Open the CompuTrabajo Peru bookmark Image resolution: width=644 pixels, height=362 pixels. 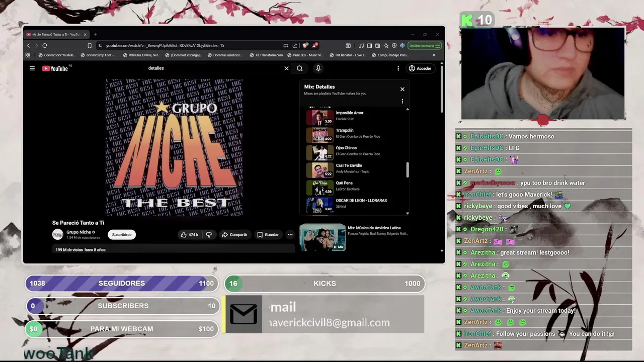coord(390,55)
